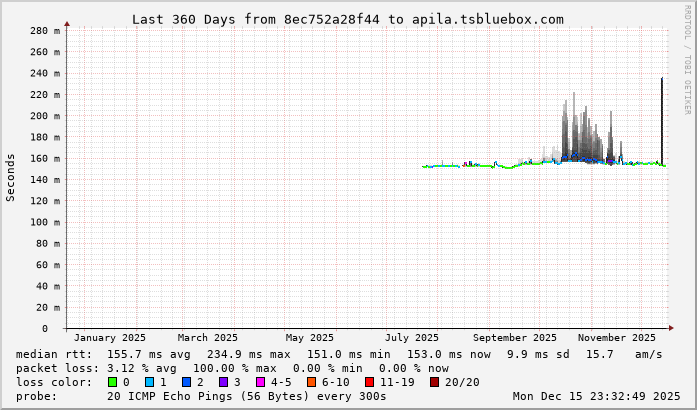Click the light blue loss swatch for 1
This screenshot has height=410, width=697.
(x=149, y=382)
